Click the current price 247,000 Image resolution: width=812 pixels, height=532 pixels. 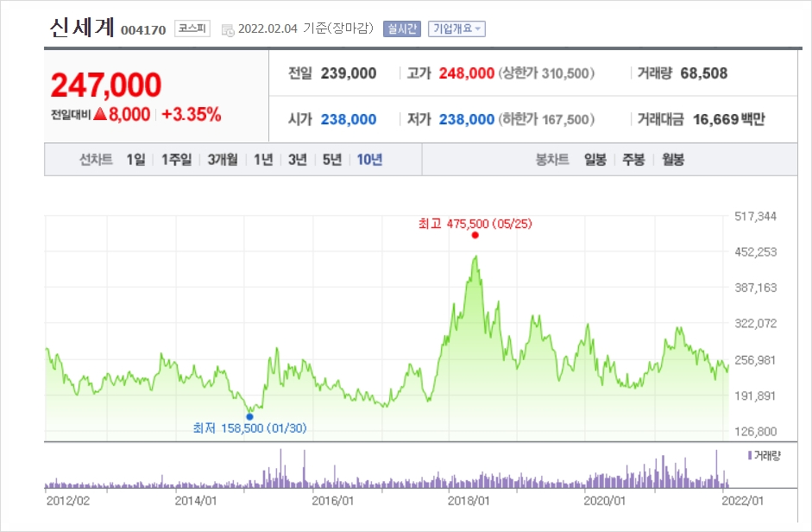pos(106,85)
